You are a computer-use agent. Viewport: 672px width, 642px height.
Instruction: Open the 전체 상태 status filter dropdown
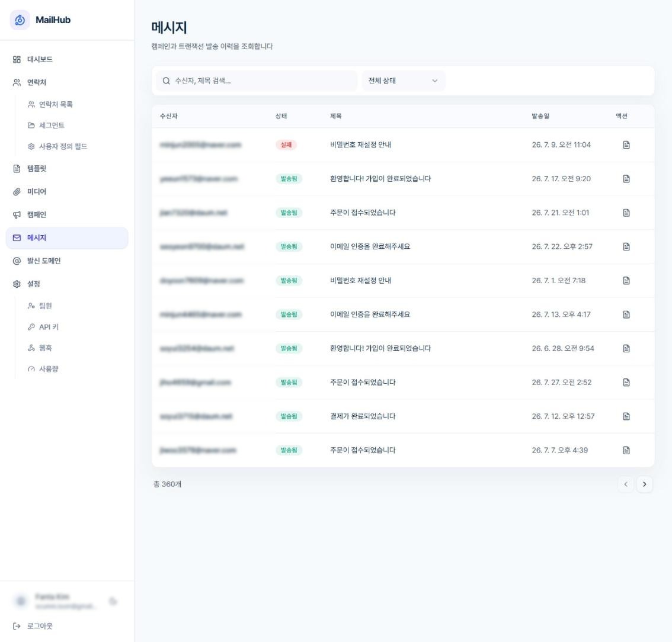click(x=404, y=81)
